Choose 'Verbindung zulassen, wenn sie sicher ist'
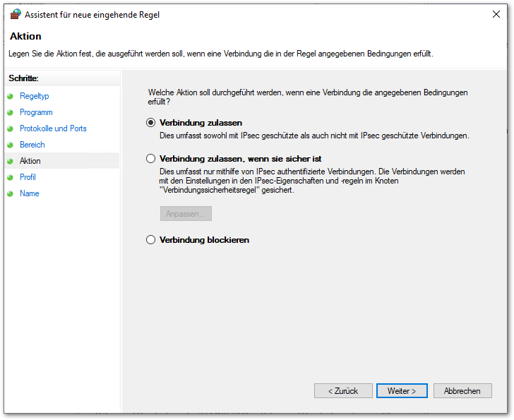 pyautogui.click(x=150, y=159)
